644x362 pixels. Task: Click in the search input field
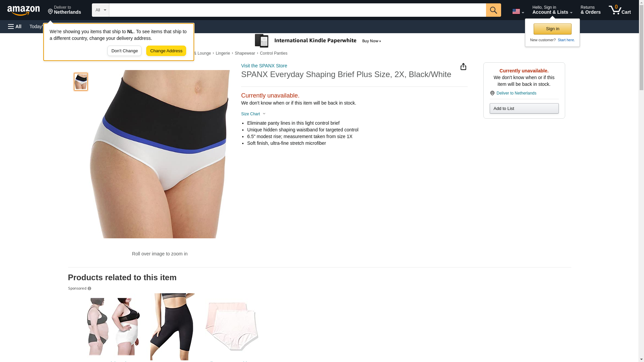click(298, 10)
